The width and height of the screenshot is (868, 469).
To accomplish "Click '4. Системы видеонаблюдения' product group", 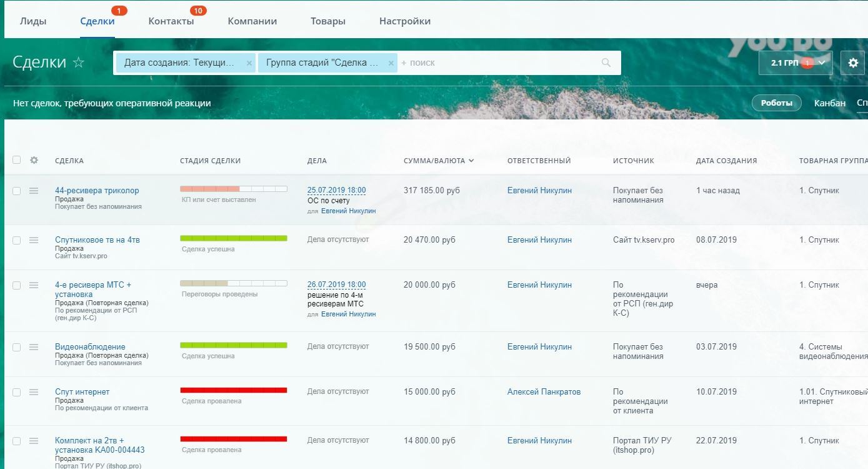I will click(833, 351).
